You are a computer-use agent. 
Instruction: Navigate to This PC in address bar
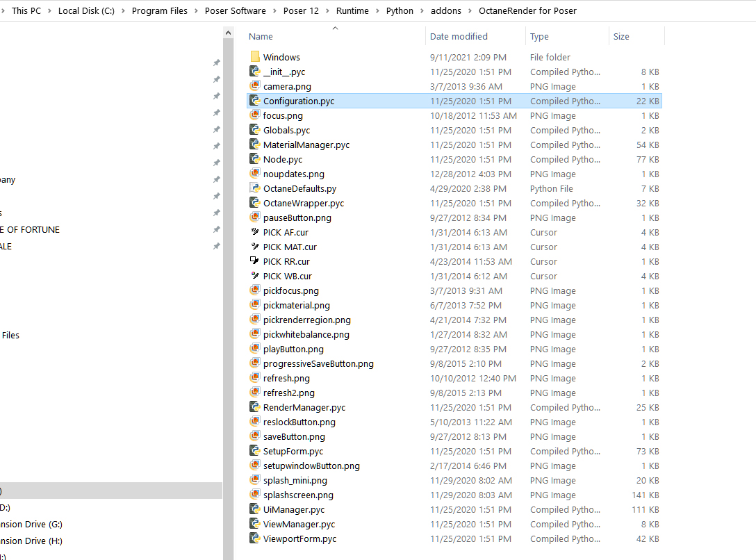(x=26, y=10)
